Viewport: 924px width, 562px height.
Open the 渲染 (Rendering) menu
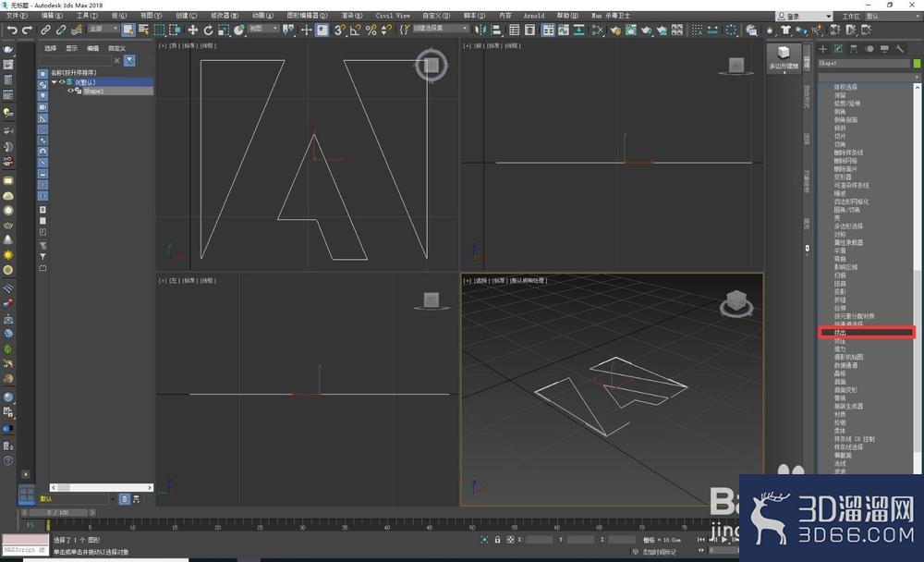352,16
